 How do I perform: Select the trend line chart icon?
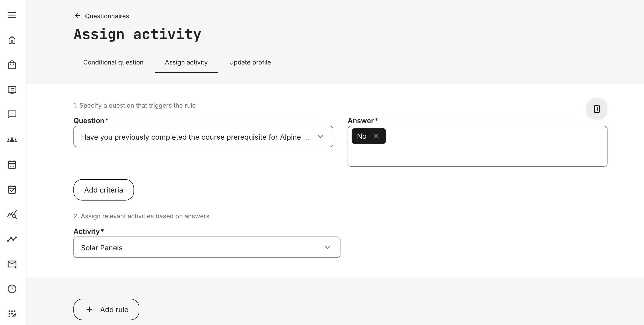pos(12,239)
